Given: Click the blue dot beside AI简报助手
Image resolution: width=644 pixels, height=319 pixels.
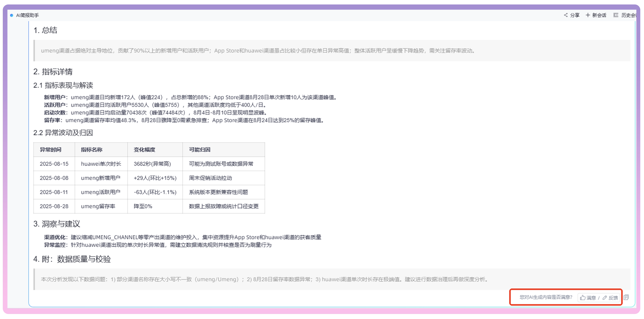Looking at the screenshot, I should [x=11, y=15].
